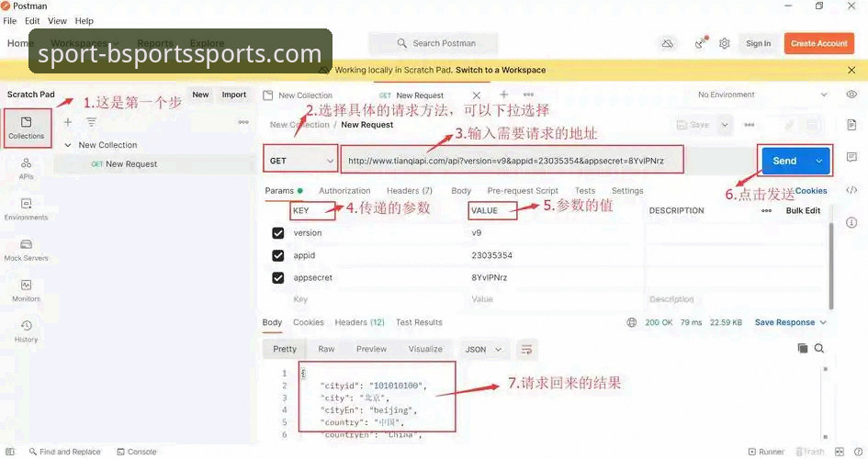Open the comments icon in right sidebar
This screenshot has height=459, width=868.
tap(851, 158)
